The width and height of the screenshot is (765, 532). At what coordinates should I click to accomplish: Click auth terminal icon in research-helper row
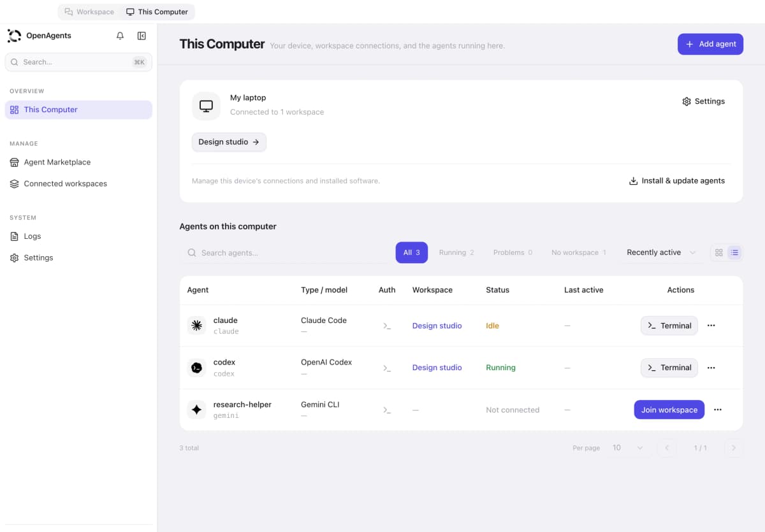pyautogui.click(x=386, y=410)
